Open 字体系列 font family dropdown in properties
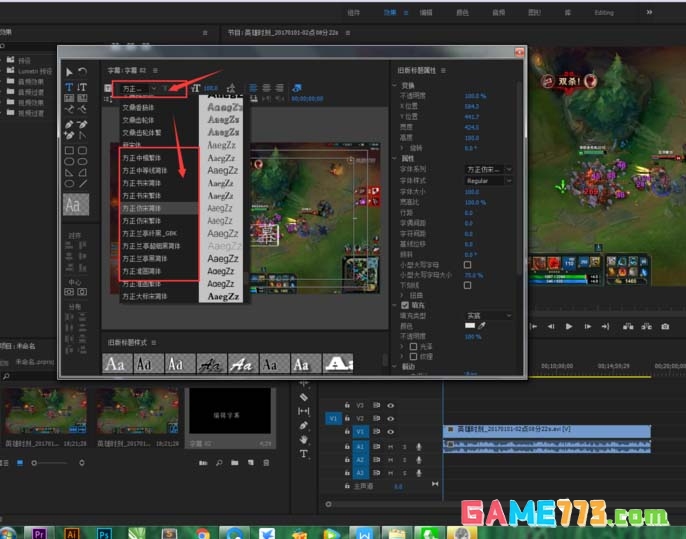The image size is (686, 539). pos(488,169)
